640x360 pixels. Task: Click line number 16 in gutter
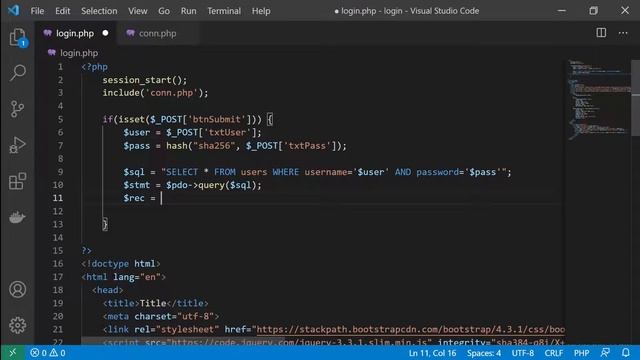point(58,264)
